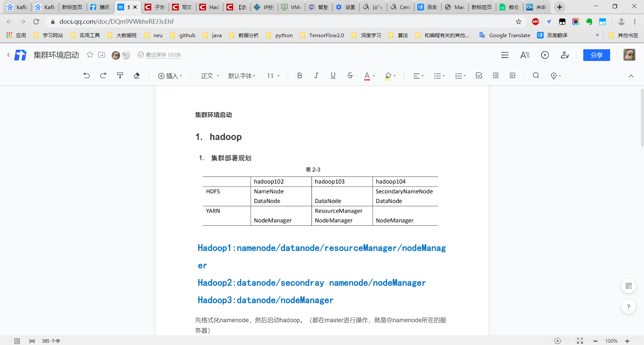
Task: Click the 385 个字 word count
Action: click(x=51, y=341)
